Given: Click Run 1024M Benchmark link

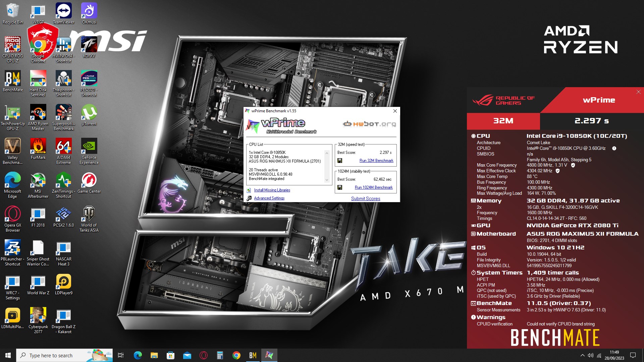Looking at the screenshot, I should tap(374, 187).
